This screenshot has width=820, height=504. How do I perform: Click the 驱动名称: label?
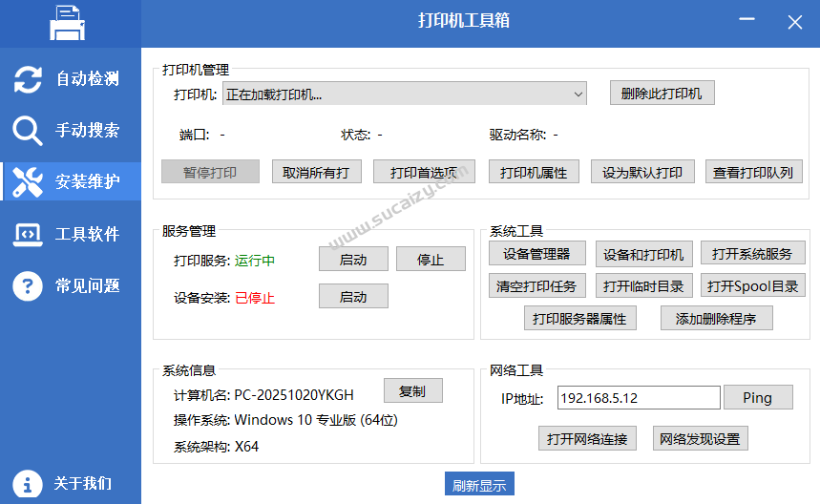click(x=517, y=135)
